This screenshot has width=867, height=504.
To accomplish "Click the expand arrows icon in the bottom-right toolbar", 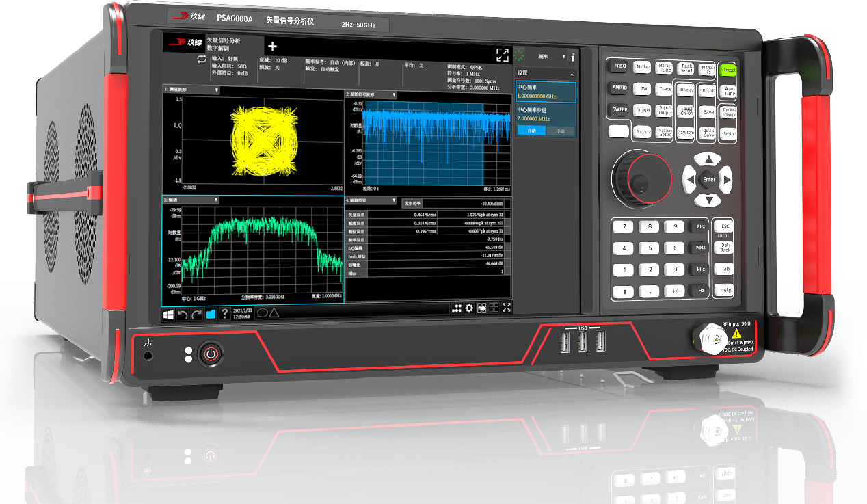I will 507,307.
